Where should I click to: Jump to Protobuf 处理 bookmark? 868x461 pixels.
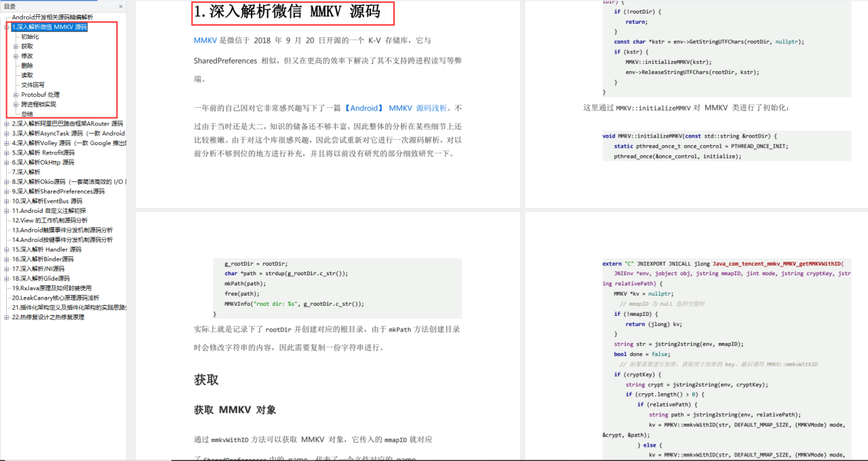(x=40, y=95)
